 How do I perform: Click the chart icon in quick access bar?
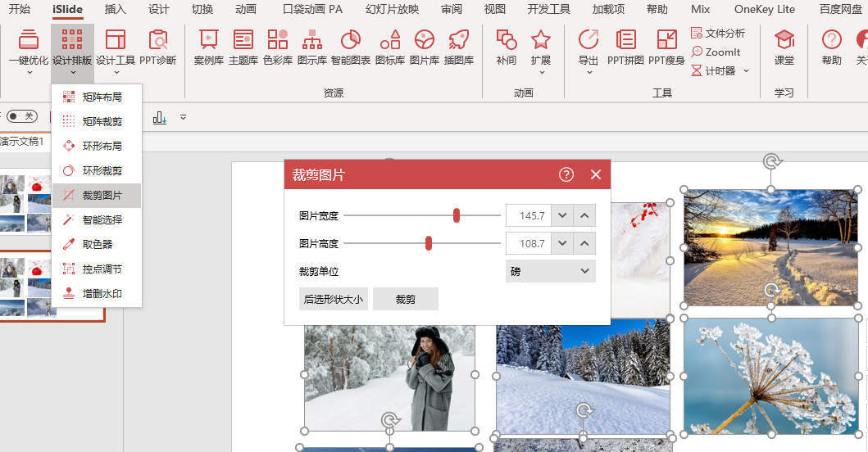point(160,117)
